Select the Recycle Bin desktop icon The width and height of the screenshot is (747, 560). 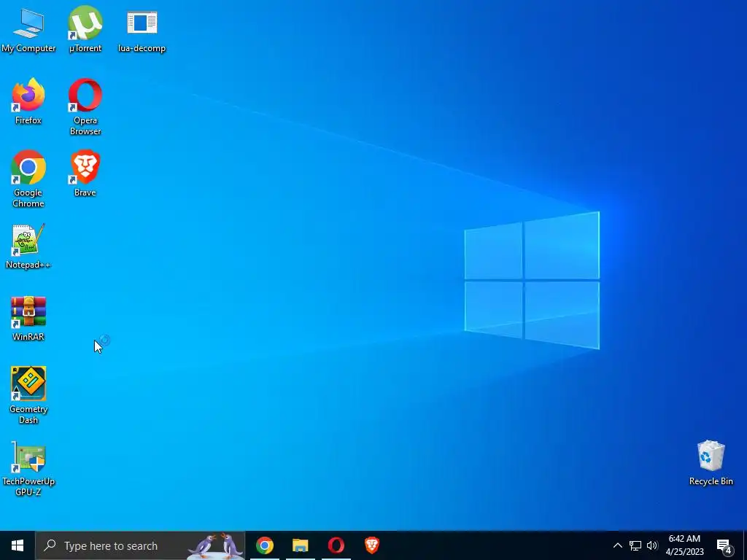(711, 462)
